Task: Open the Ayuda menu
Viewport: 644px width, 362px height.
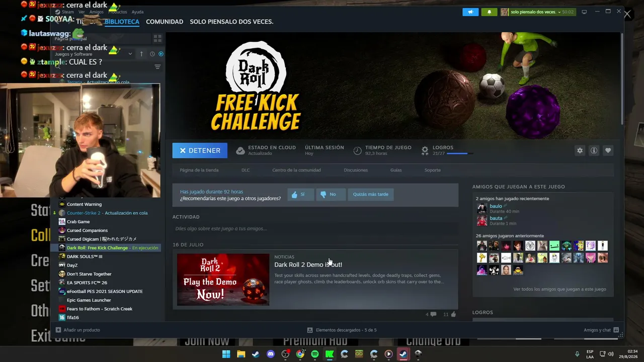Action: tap(137, 12)
